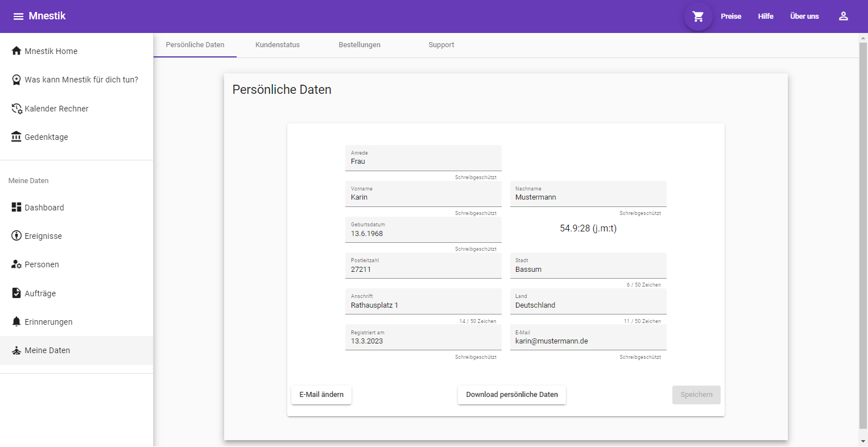Switch to the Kundenstatus tab
Image resolution: width=868 pixels, height=447 pixels.
click(278, 45)
